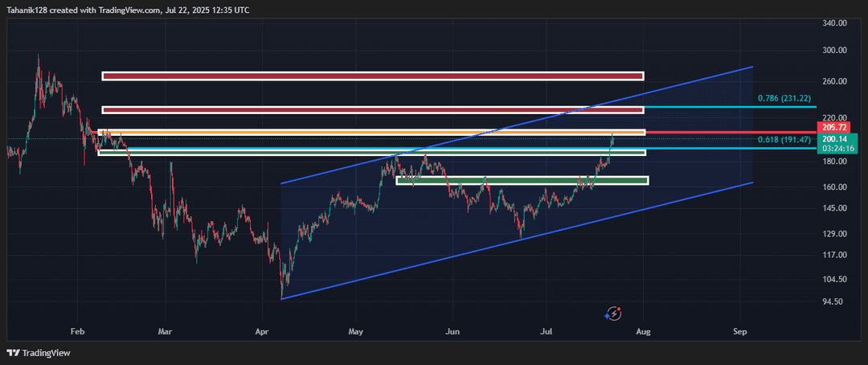Screen dimensions: 868x365
Task: Click the green 200.14 current price label
Action: pyautogui.click(x=835, y=139)
